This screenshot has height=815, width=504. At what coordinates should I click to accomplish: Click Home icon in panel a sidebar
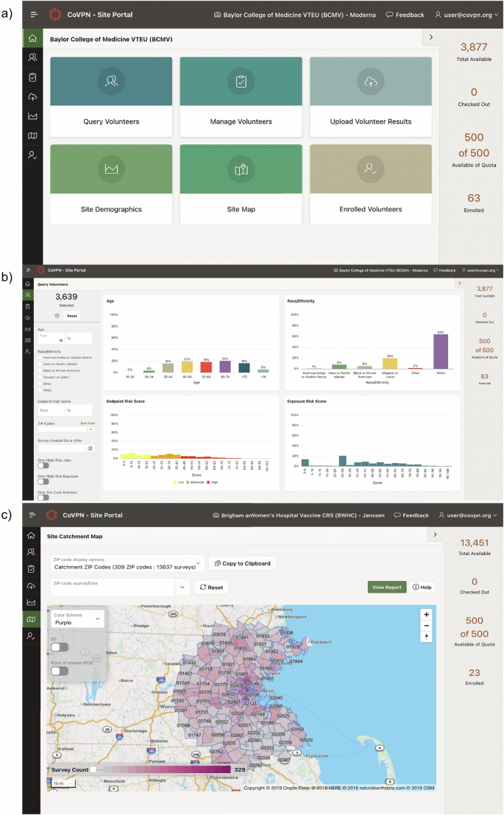tap(32, 38)
